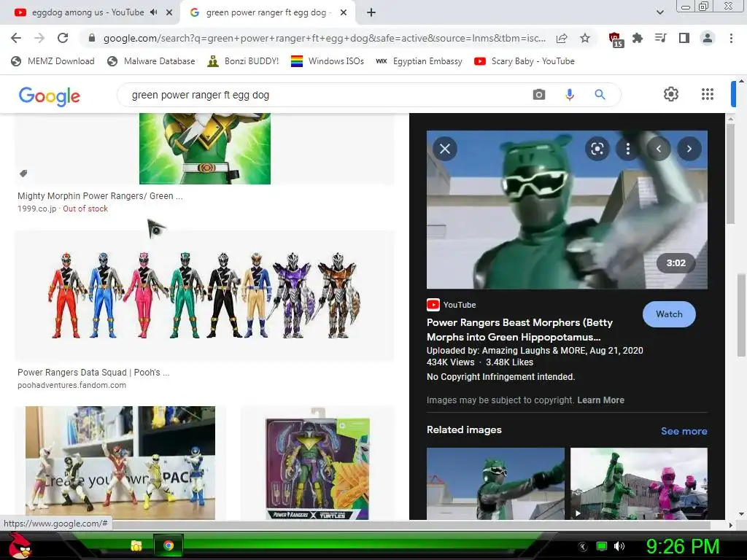
Task: Open the file folder taskbar icon
Action: coord(136,545)
